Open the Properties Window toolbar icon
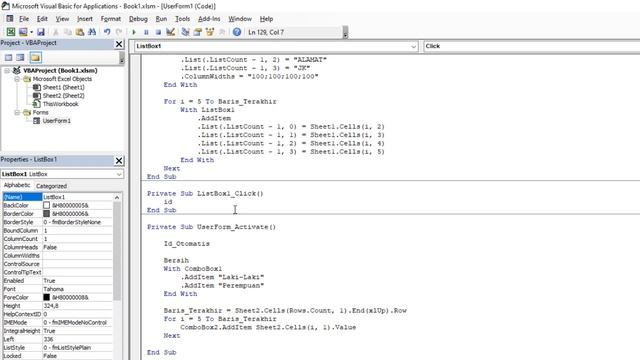Screen dimensions: 640x360 [198, 32]
